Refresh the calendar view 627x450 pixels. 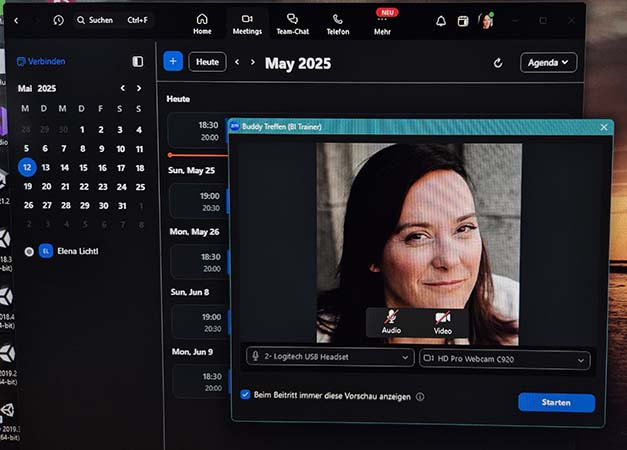(x=498, y=63)
